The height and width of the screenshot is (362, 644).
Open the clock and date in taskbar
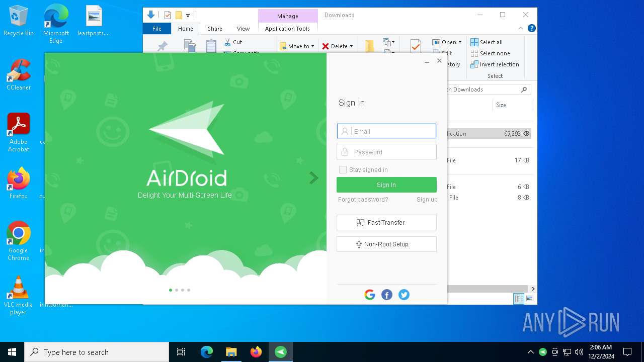pos(600,352)
